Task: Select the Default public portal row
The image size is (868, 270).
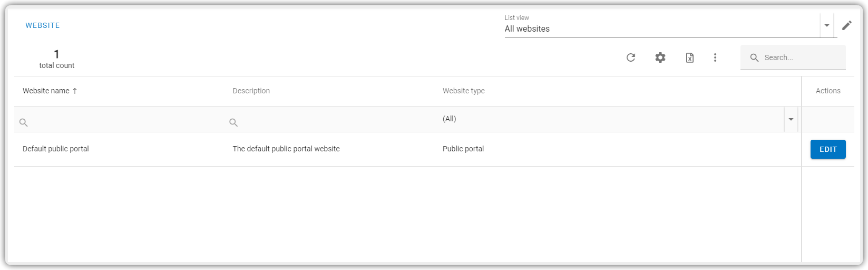Action: coord(408,149)
